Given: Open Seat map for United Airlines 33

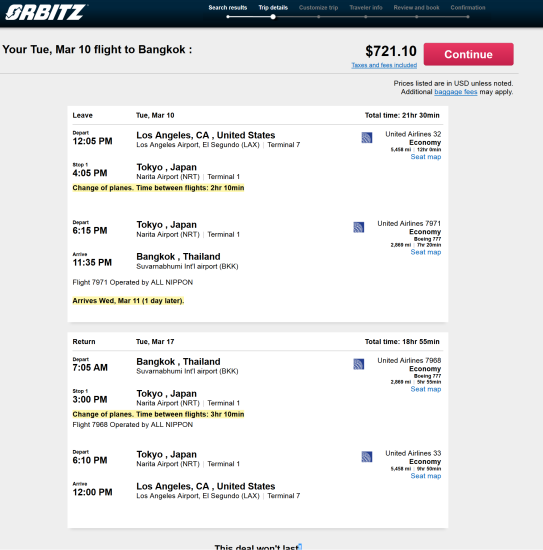Looking at the screenshot, I should pos(425,476).
